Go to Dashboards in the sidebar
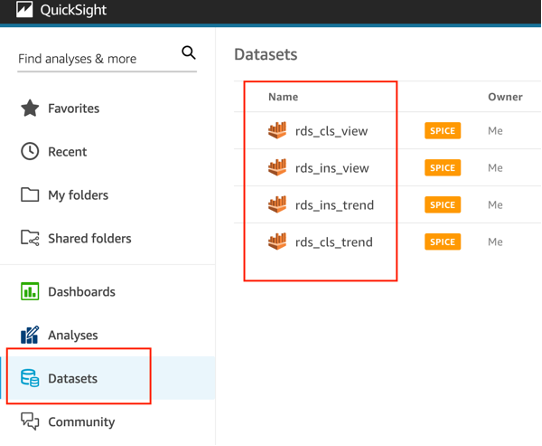The width and height of the screenshot is (542, 446). pyautogui.click(x=82, y=292)
